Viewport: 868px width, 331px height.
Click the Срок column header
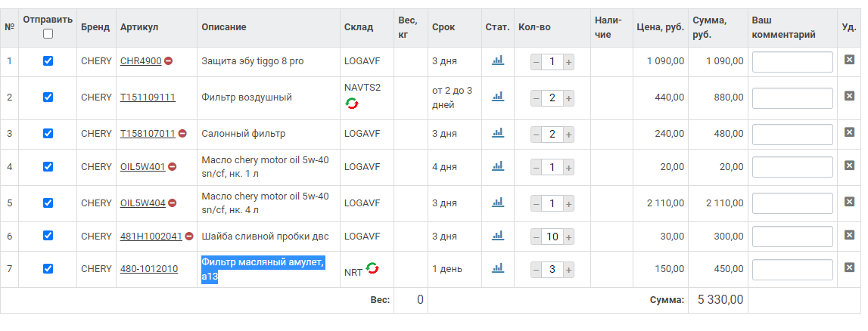pos(443,27)
